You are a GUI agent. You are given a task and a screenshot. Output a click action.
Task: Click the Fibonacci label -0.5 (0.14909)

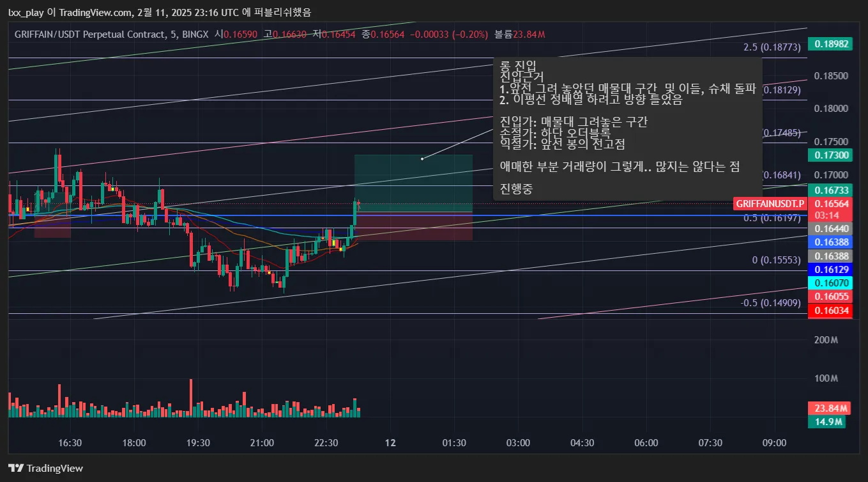coord(771,303)
